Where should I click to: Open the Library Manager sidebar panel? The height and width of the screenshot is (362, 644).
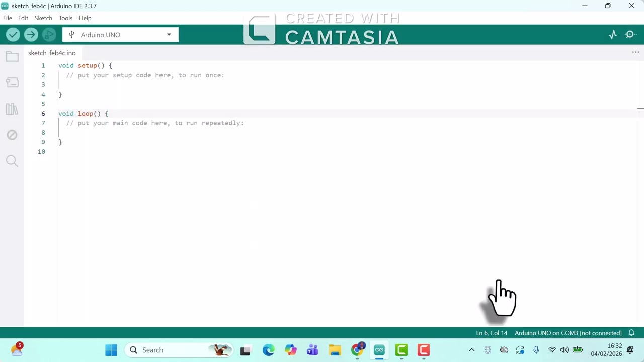click(12, 109)
